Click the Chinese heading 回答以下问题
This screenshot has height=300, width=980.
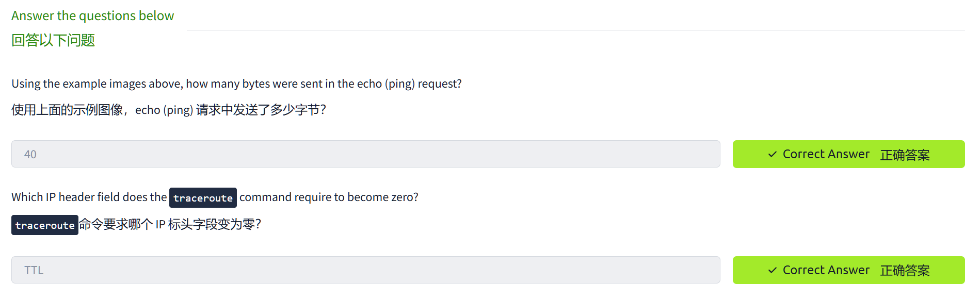pos(53,40)
